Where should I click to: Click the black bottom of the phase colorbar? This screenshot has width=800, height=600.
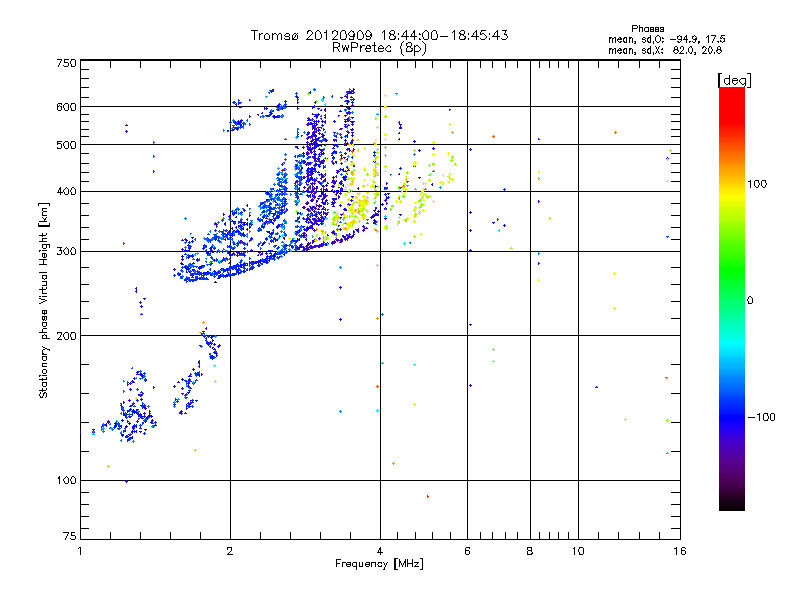point(732,504)
